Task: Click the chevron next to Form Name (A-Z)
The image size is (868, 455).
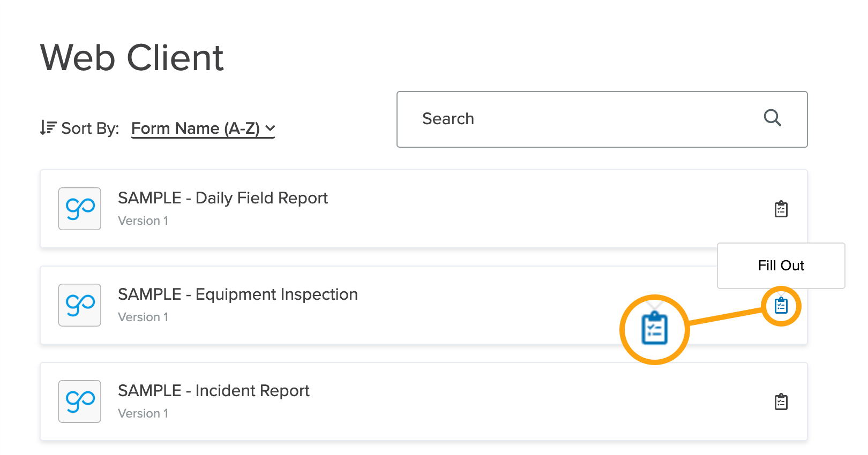Action: (x=271, y=128)
